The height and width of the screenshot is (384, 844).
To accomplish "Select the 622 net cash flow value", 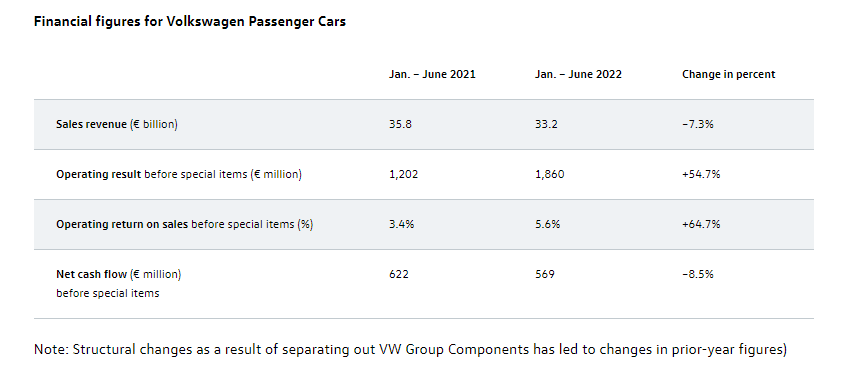I will point(399,274).
